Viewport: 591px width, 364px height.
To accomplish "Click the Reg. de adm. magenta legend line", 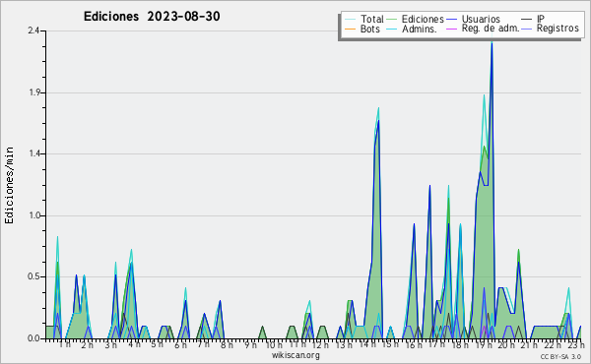I will pos(451,29).
